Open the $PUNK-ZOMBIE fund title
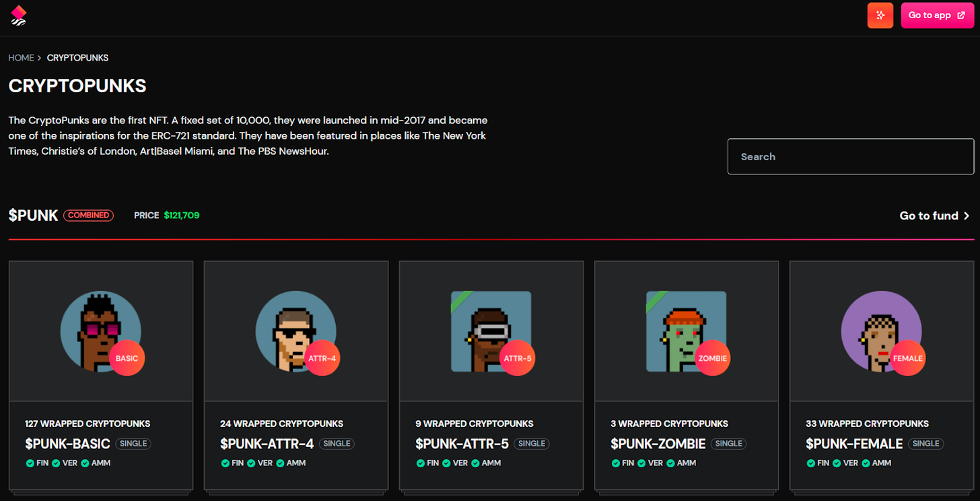 tap(658, 444)
